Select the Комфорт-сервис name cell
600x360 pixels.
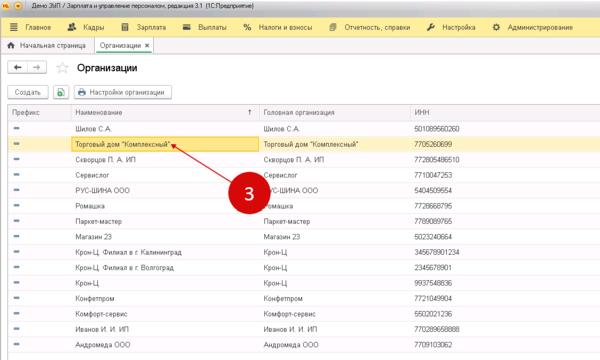point(165,314)
